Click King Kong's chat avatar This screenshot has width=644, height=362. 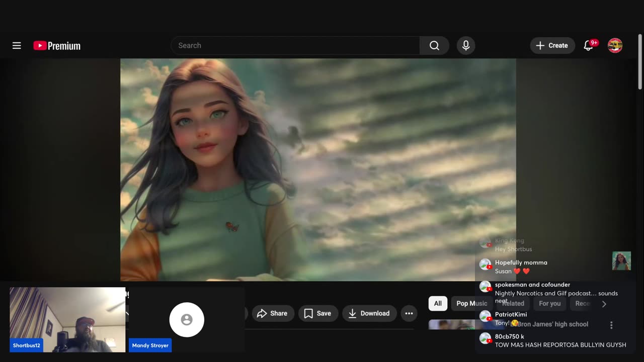tap(485, 243)
